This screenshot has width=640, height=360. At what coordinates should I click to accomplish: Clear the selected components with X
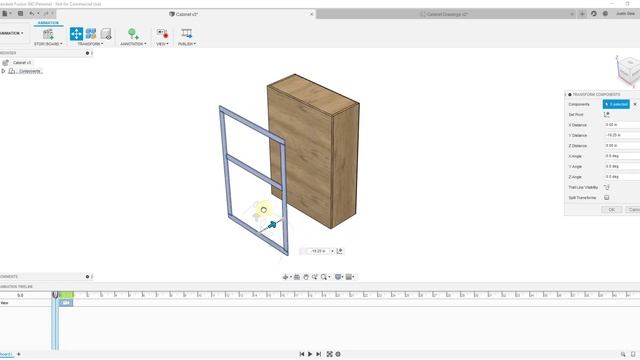(635, 104)
